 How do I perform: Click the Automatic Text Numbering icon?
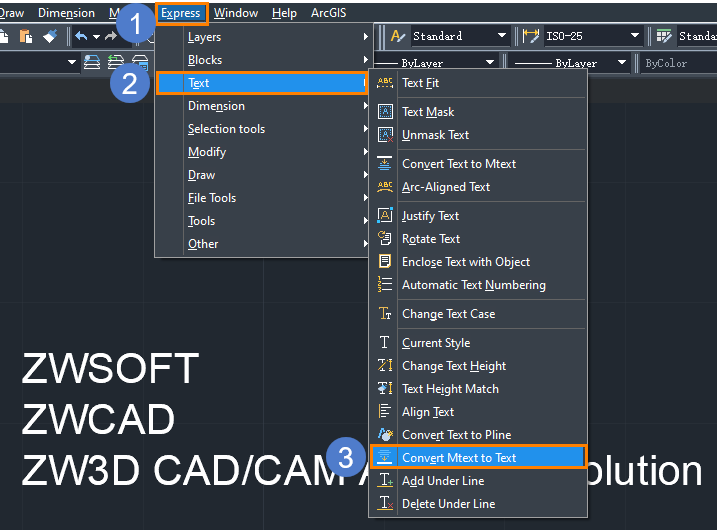pos(385,284)
